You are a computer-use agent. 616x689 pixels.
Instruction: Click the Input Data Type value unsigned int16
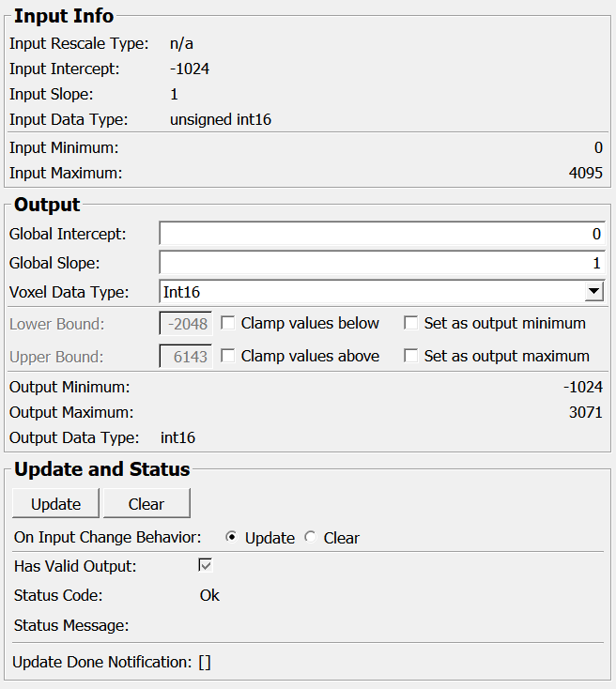[x=221, y=119]
